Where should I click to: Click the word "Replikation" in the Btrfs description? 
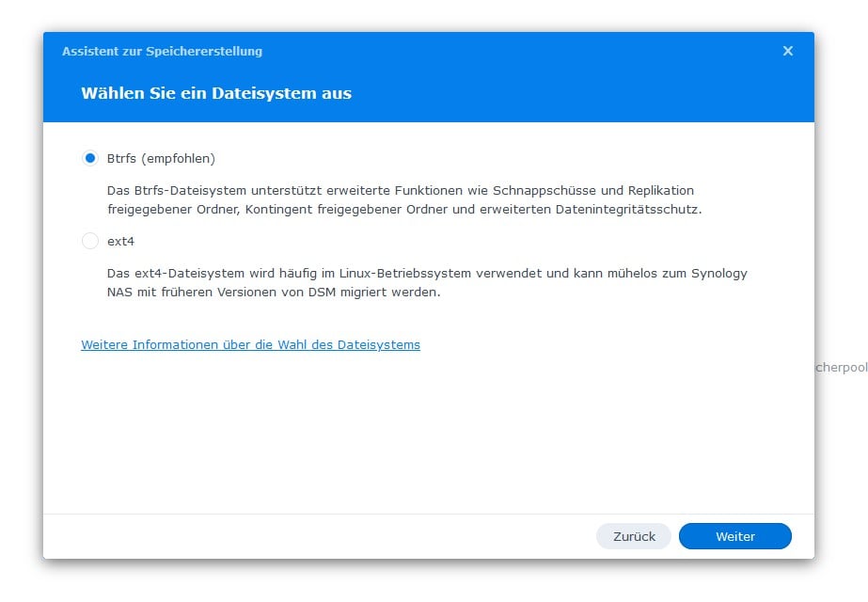(x=660, y=191)
